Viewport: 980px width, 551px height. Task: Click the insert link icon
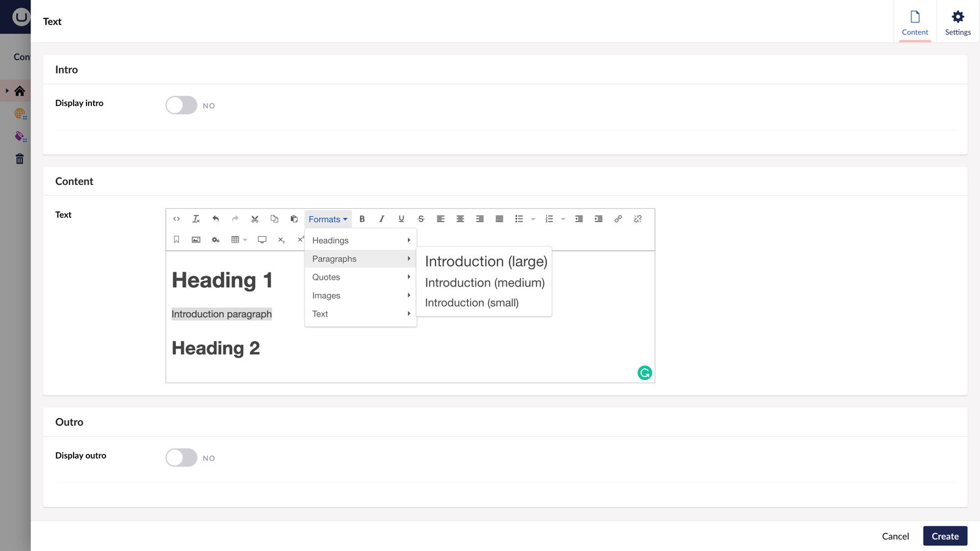618,219
